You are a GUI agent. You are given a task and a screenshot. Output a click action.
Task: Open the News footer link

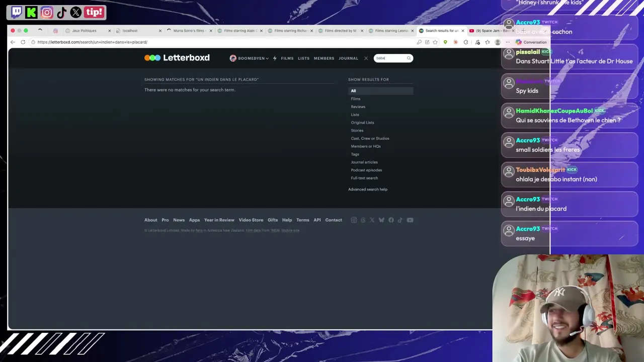click(179, 220)
